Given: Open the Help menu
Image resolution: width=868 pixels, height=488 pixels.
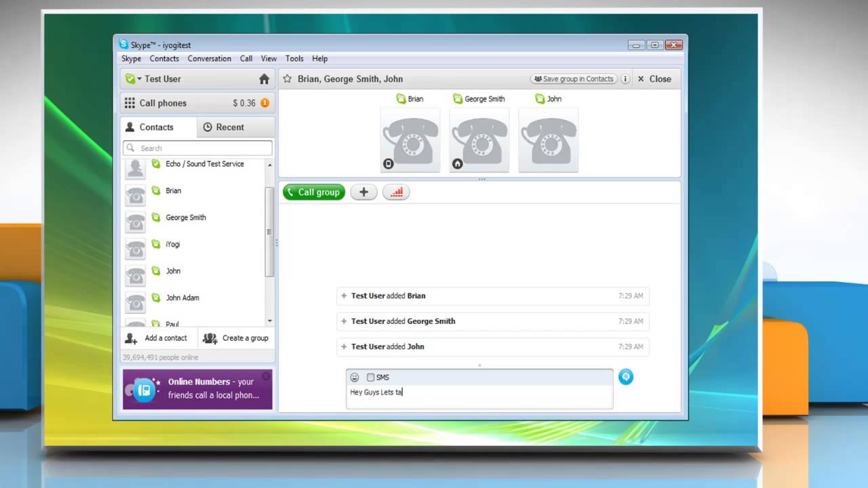Looking at the screenshot, I should click(x=320, y=59).
